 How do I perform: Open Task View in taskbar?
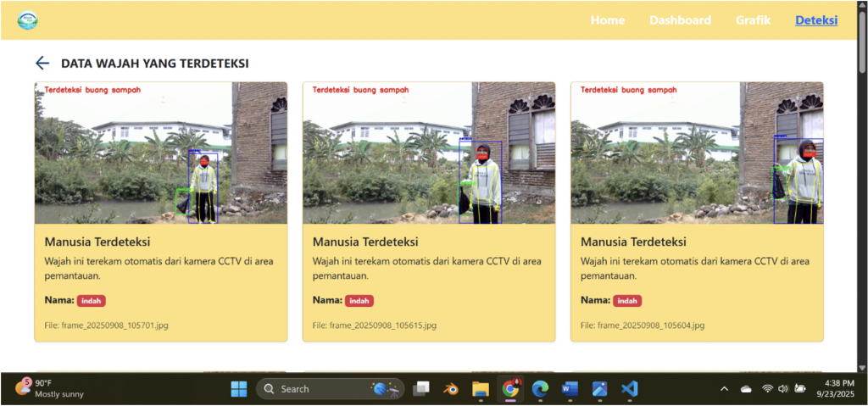[421, 388]
